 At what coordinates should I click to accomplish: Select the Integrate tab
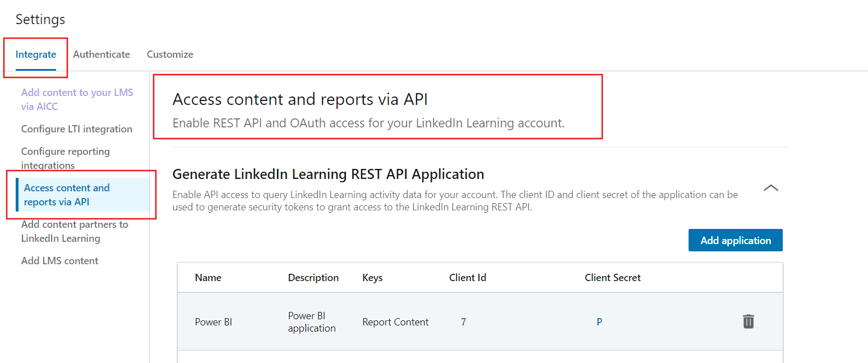36,54
